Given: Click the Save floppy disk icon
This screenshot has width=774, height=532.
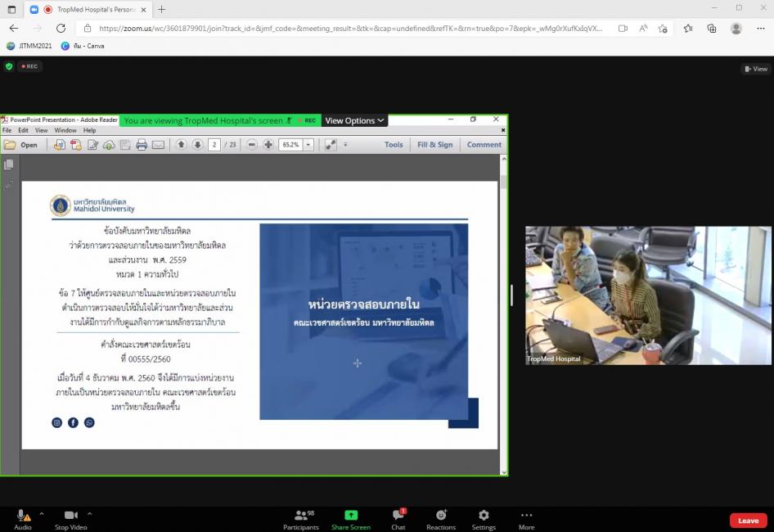Looking at the screenshot, I should point(125,145).
